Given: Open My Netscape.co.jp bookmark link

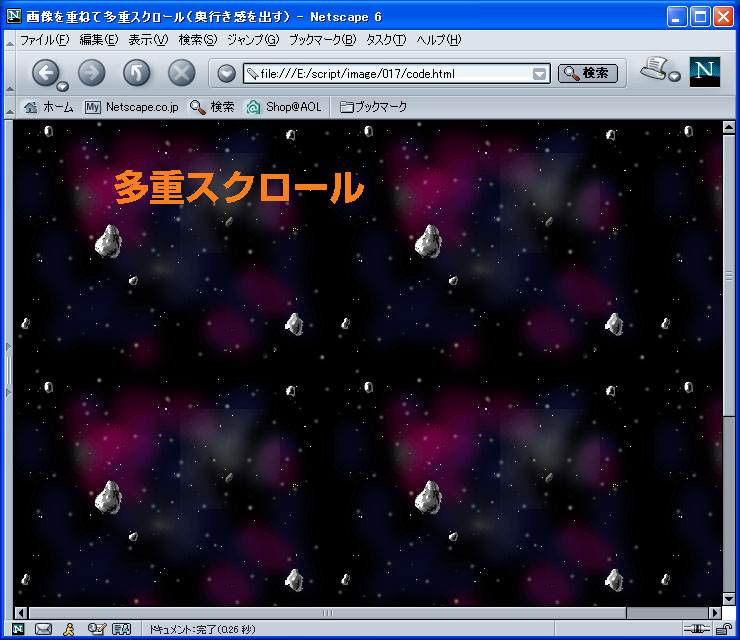Looking at the screenshot, I should tap(132, 107).
